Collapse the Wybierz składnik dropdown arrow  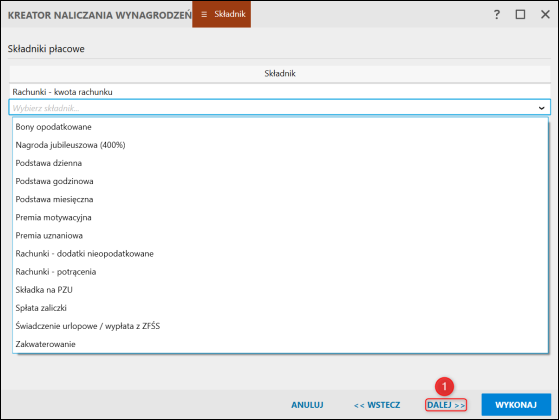point(542,108)
